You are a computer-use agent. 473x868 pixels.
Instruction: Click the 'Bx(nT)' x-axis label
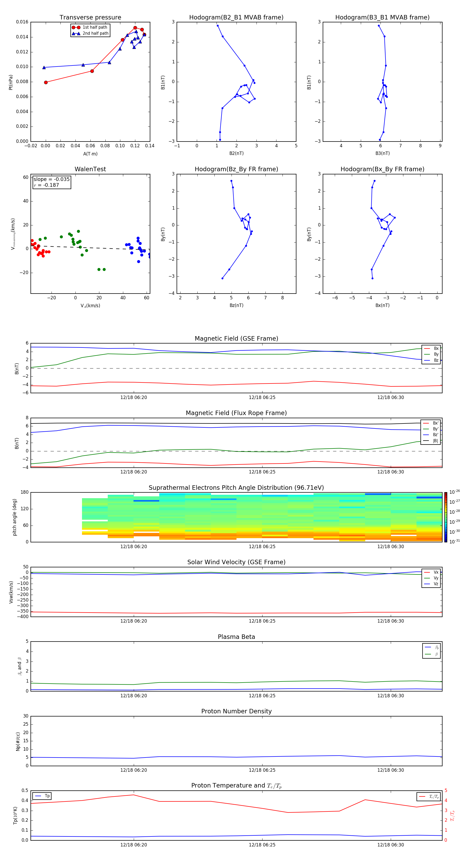tap(382, 305)
